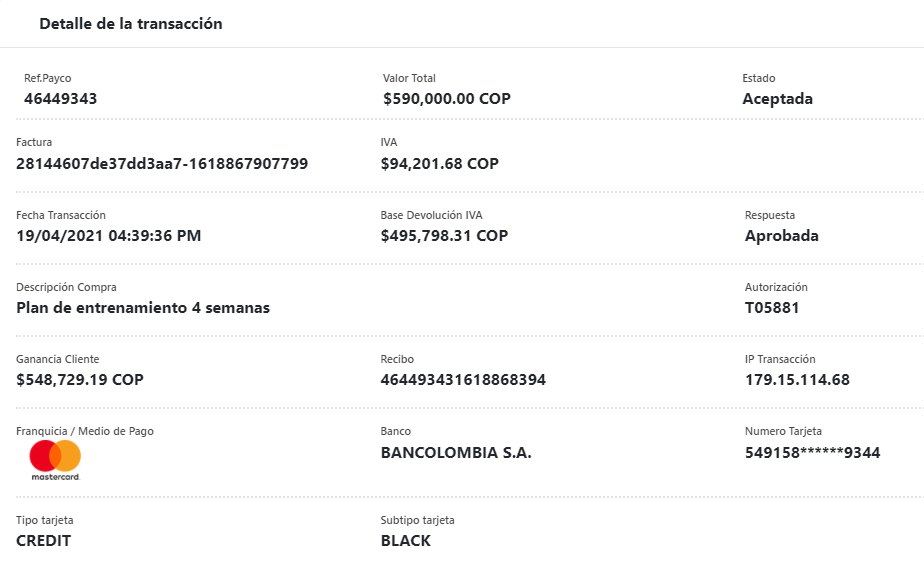This screenshot has width=924, height=566.
Task: Click the Base Devolución IVA amount
Action: click(x=444, y=236)
